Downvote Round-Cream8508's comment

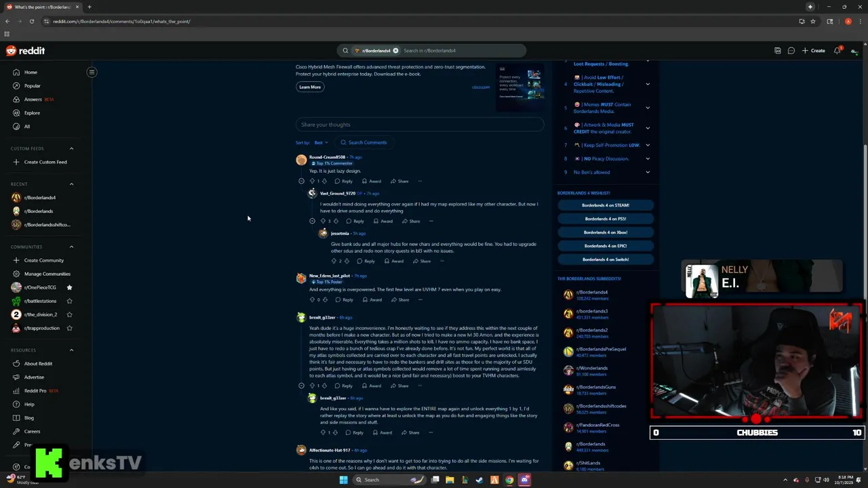point(324,181)
